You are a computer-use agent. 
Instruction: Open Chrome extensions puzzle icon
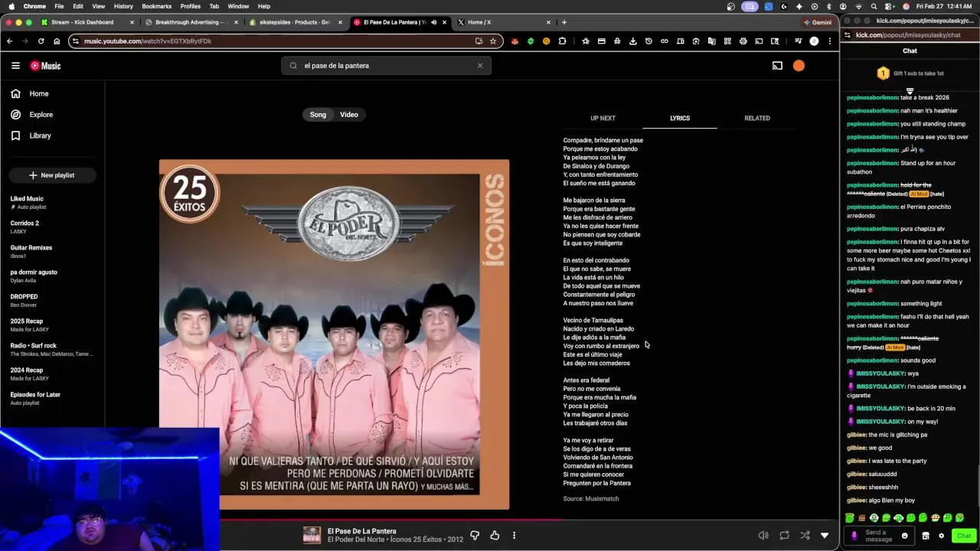coord(562,41)
